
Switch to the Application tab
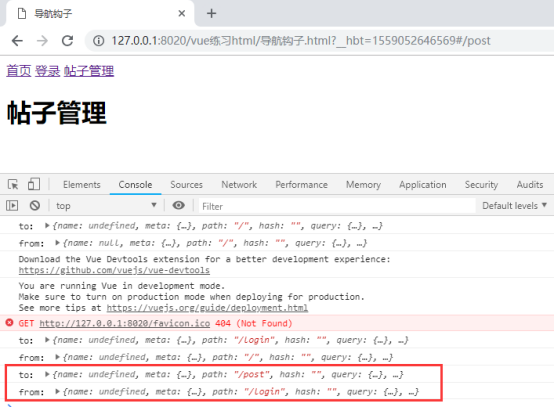pos(423,185)
